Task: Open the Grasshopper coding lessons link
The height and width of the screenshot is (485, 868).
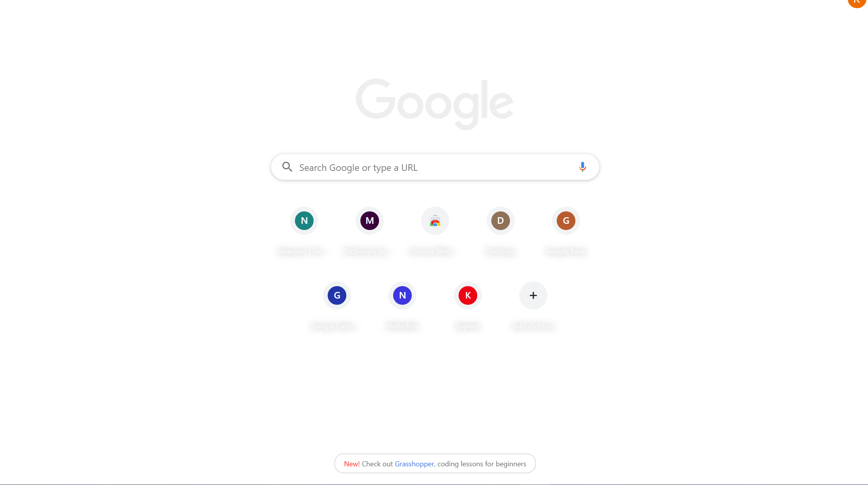Action: coord(414,464)
